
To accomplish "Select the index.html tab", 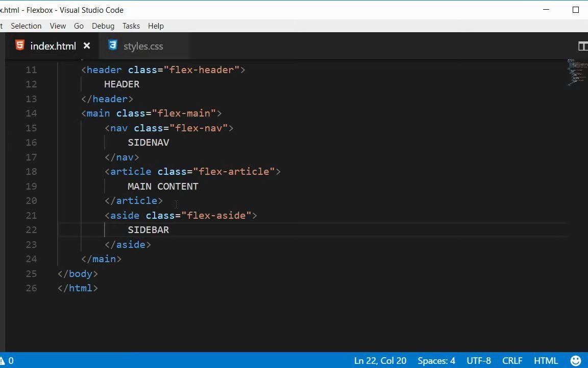I will (53, 46).
